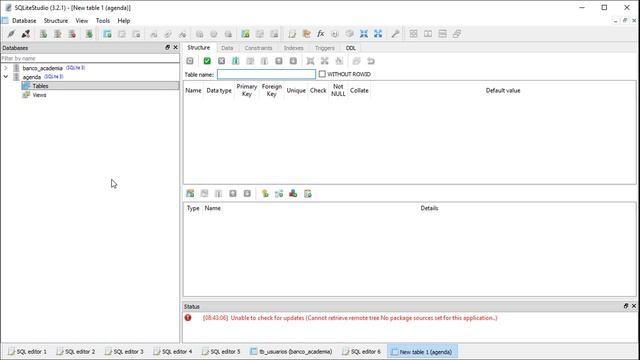
Task: Switch to the Triggers tab
Action: (325, 48)
